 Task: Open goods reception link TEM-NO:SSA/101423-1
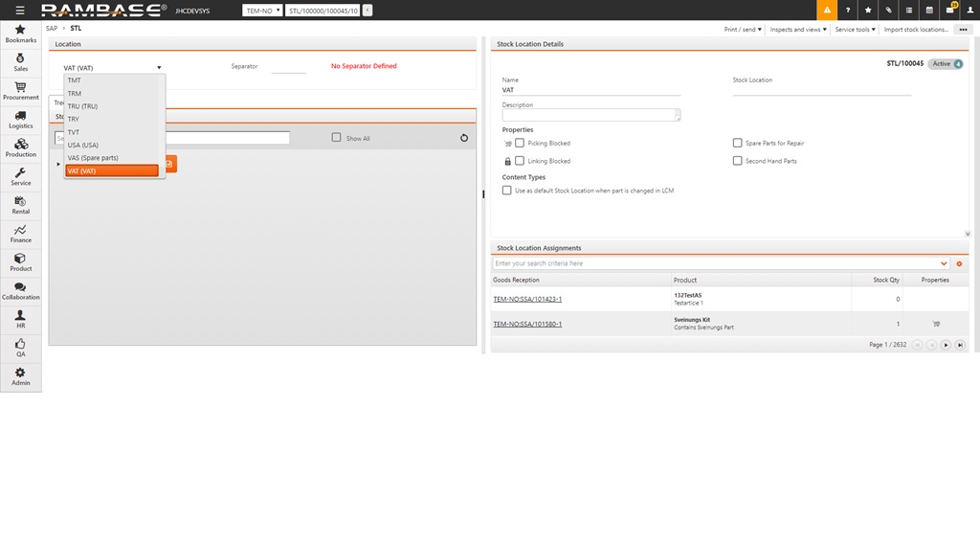(527, 299)
